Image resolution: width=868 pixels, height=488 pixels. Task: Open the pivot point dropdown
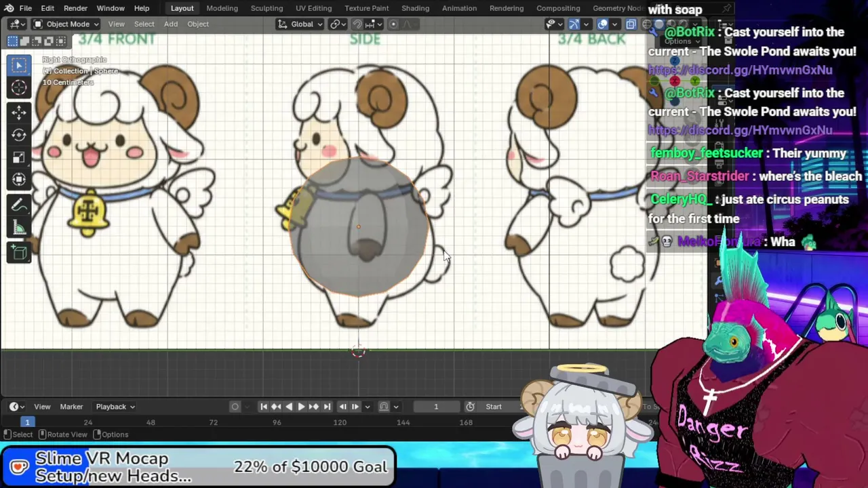pyautogui.click(x=337, y=24)
